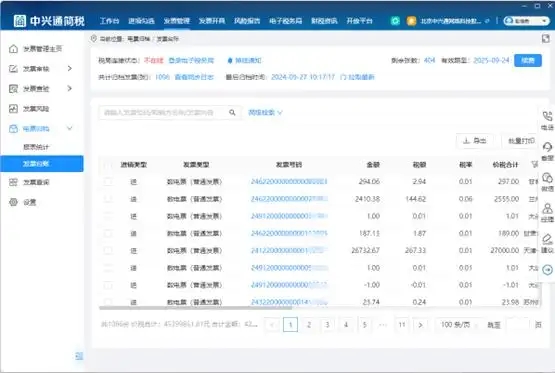Expand the advanced search dropdown next to the search box

[x=265, y=113]
